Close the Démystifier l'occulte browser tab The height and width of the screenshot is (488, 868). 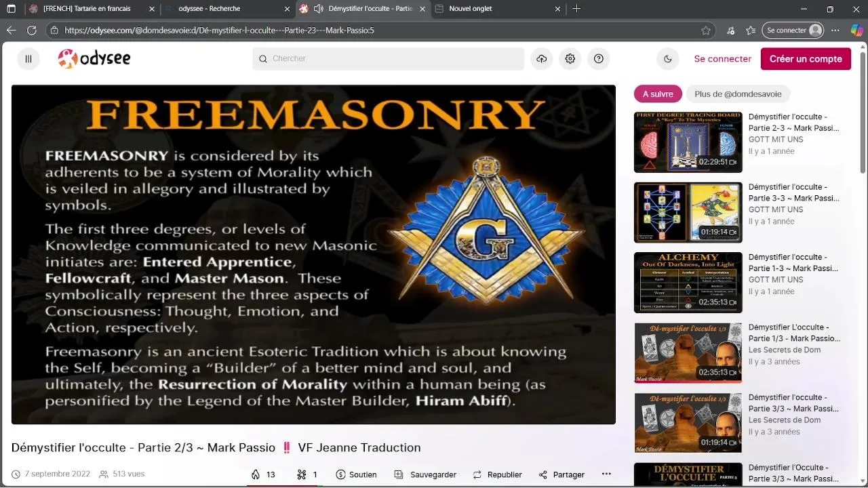click(423, 9)
